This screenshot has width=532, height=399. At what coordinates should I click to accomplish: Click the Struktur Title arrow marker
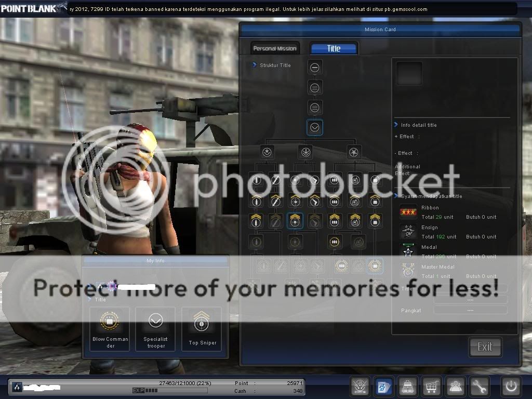(x=254, y=65)
